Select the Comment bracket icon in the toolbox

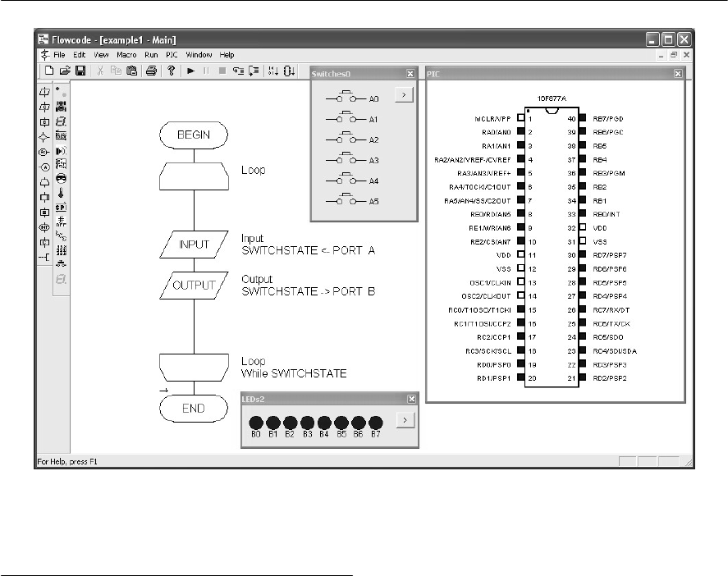pos(44,257)
